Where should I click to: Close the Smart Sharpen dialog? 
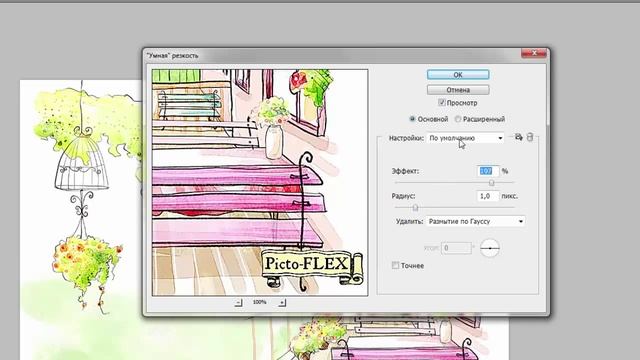tap(534, 53)
